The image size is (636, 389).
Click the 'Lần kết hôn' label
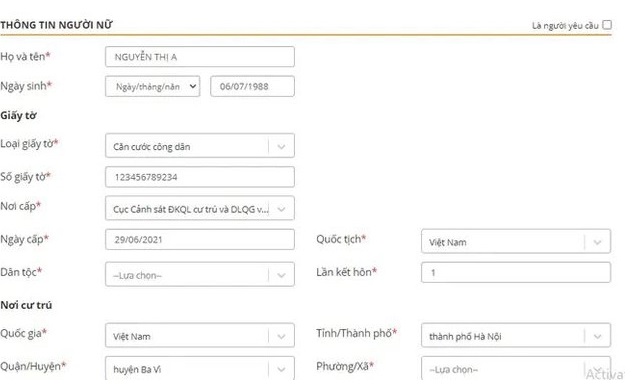tap(346, 272)
